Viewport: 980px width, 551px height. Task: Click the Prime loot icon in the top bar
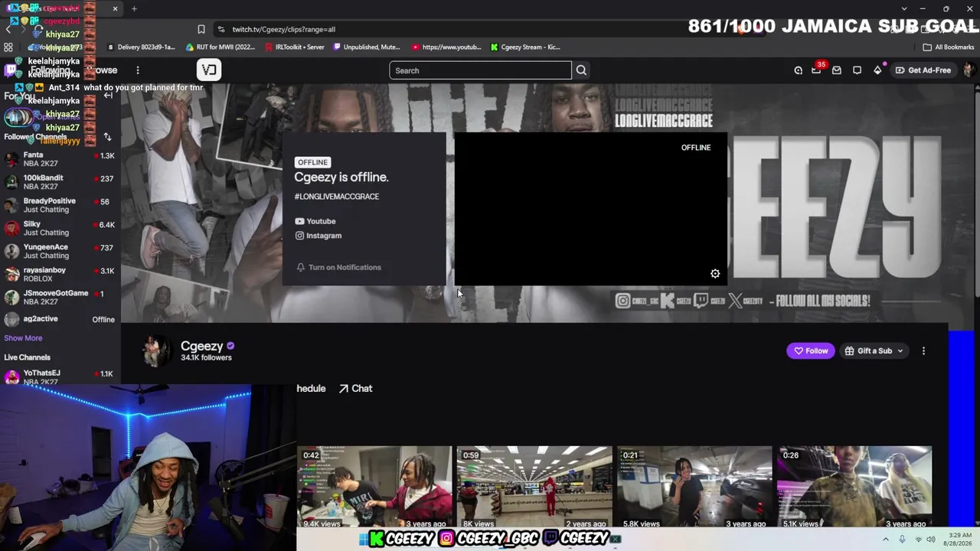click(798, 70)
